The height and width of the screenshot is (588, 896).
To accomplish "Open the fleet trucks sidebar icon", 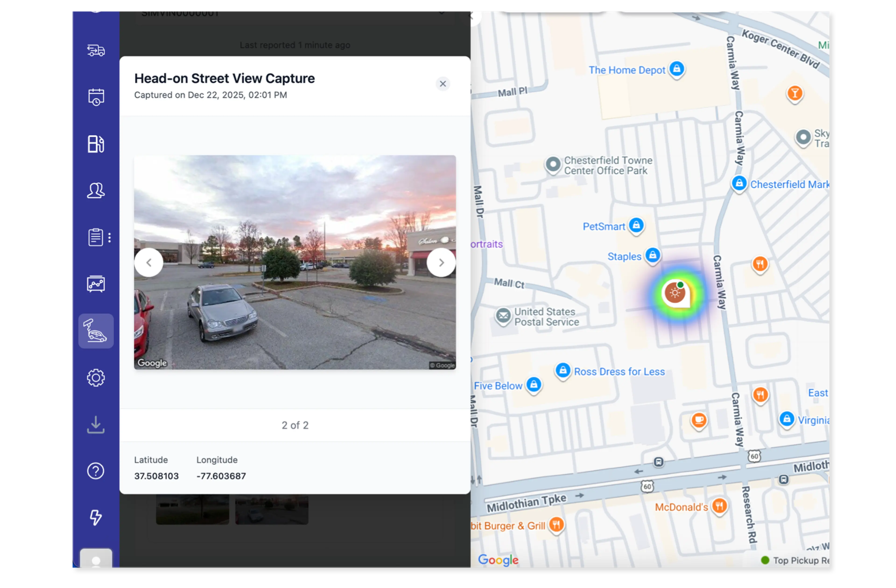I will pyautogui.click(x=96, y=50).
